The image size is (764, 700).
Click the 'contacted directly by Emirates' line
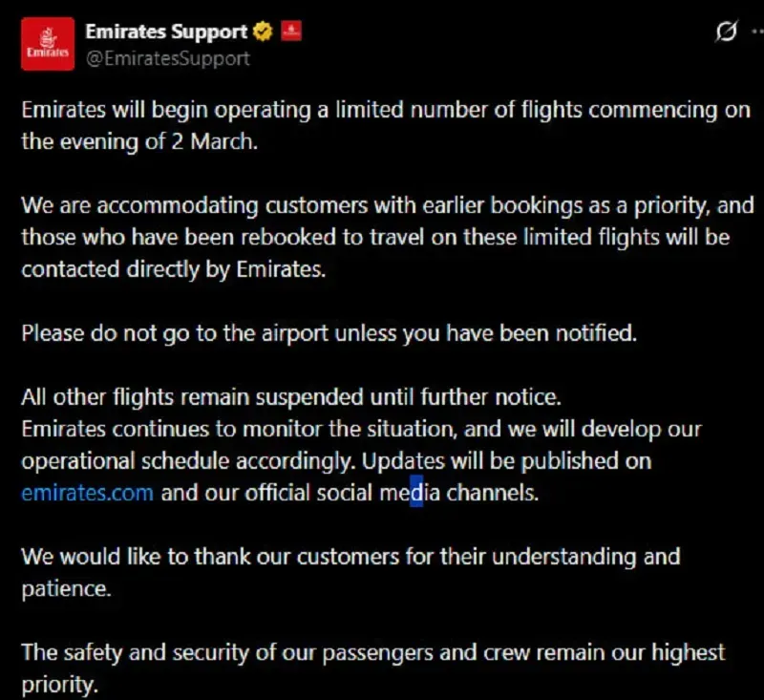point(173,269)
